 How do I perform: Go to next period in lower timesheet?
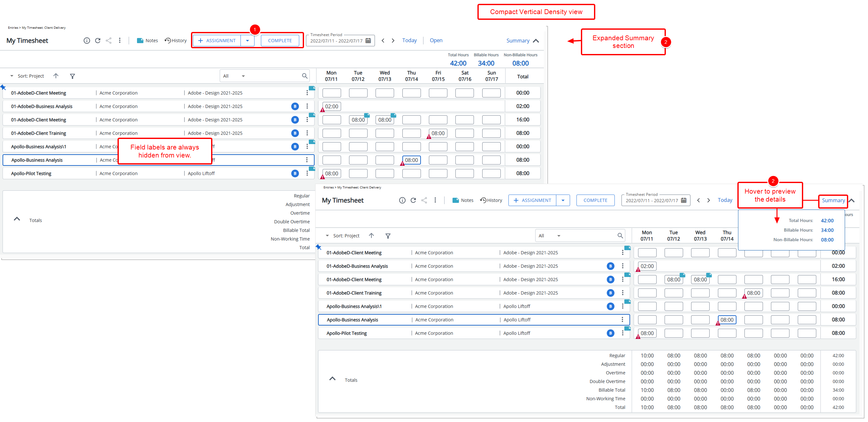click(709, 200)
